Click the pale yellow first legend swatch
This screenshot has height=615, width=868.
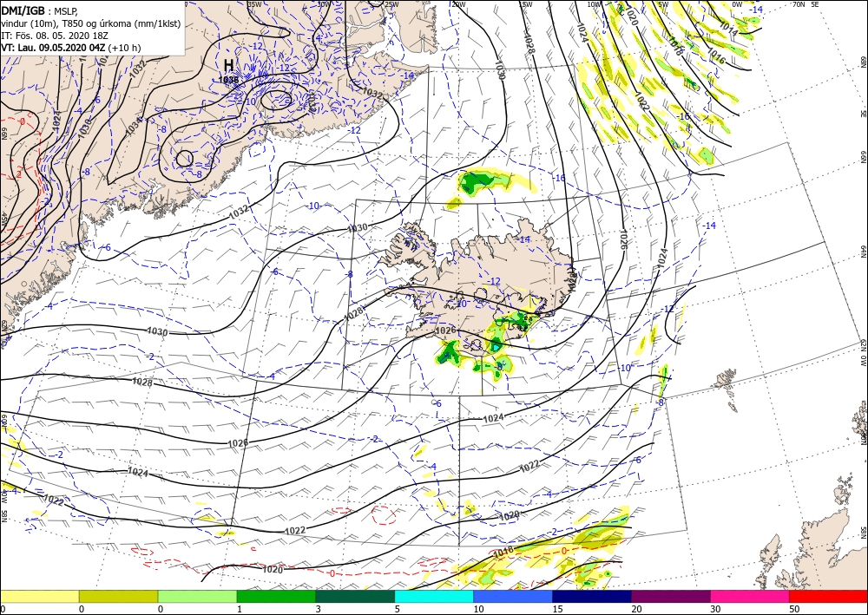[39, 596]
